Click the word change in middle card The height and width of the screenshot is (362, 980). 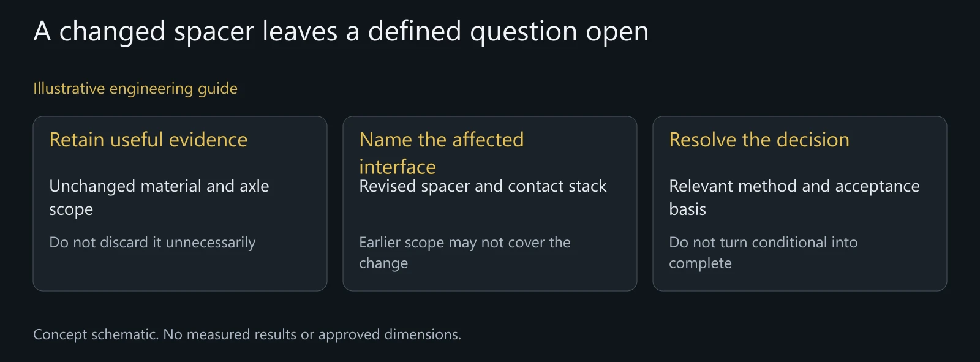point(383,263)
